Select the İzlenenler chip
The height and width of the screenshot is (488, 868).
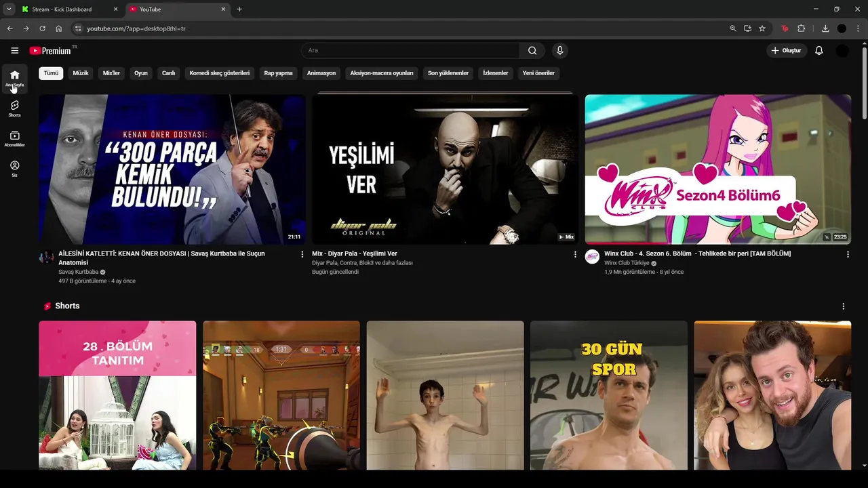495,73
